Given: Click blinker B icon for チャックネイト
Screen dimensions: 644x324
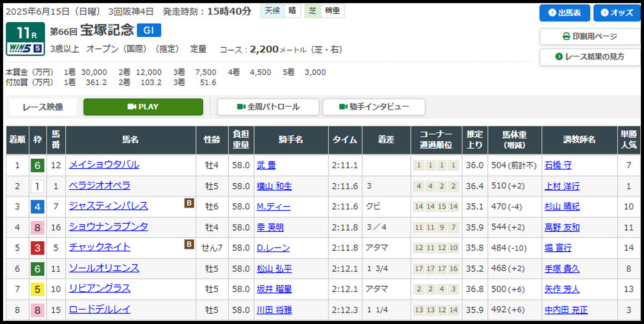Looking at the screenshot, I should click(x=189, y=244).
